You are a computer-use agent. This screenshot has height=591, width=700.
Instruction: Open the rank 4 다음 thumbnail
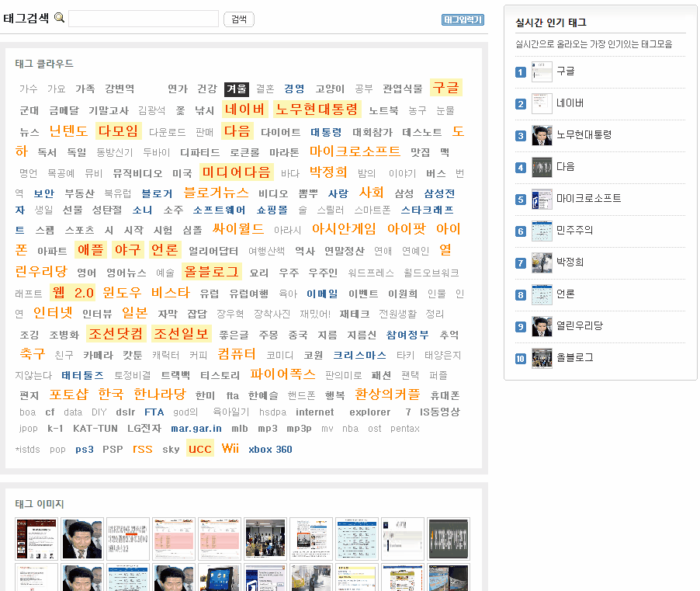[x=542, y=167]
